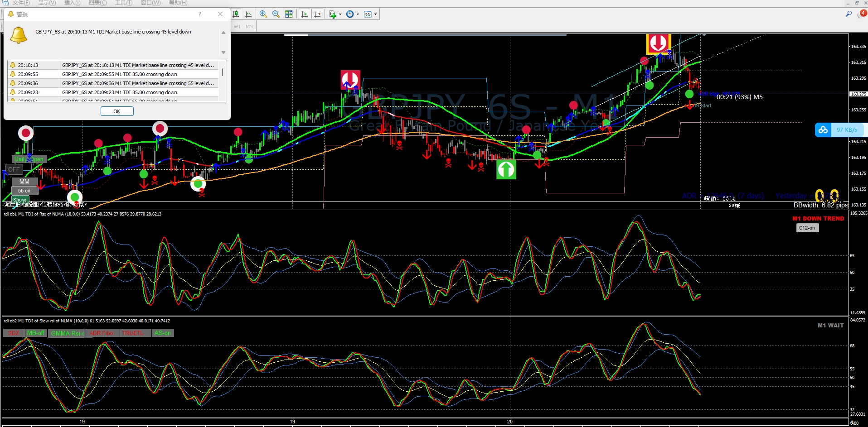
Task: Click the 00:21 (93%) M5 timer label
Action: 739,97
